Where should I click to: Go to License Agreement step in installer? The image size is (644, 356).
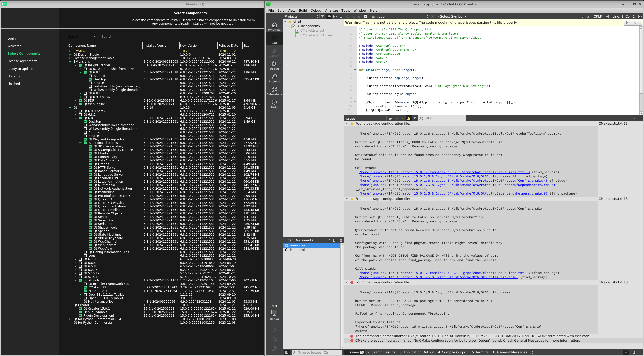tap(22, 61)
